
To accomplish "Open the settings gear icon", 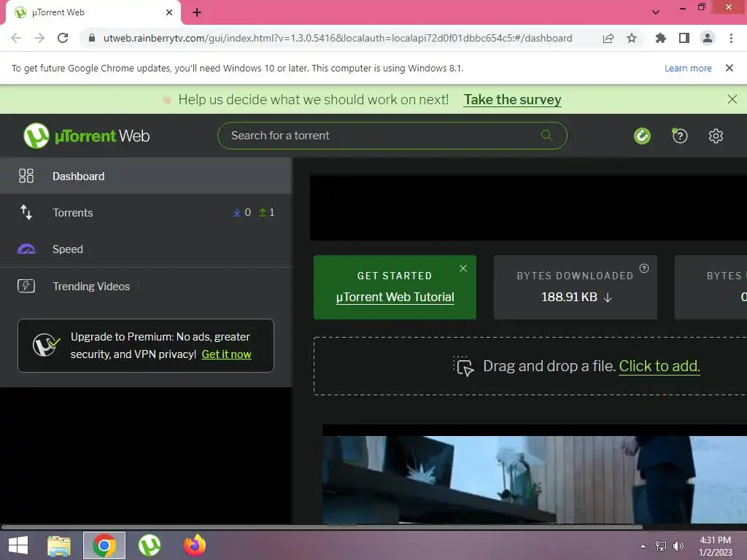I will coord(716,136).
